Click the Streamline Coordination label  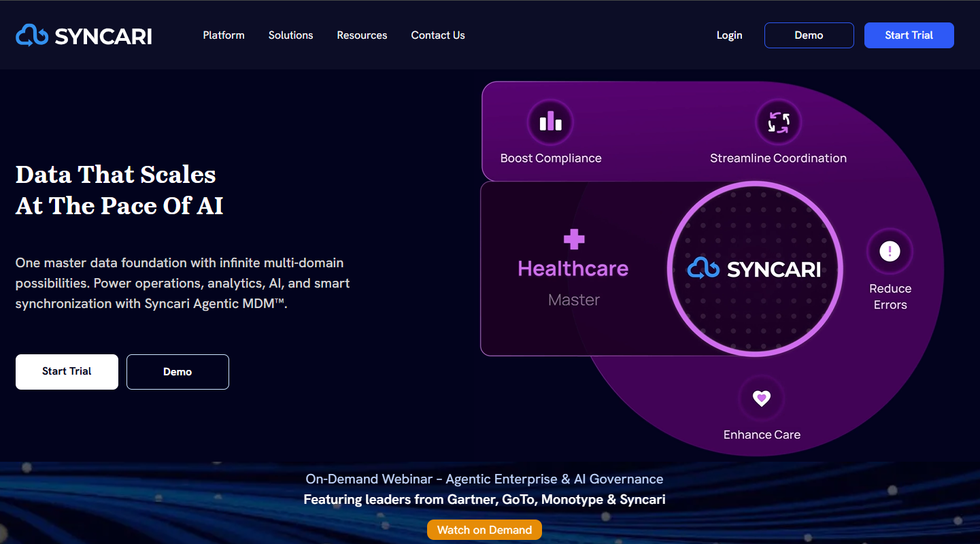tap(778, 158)
